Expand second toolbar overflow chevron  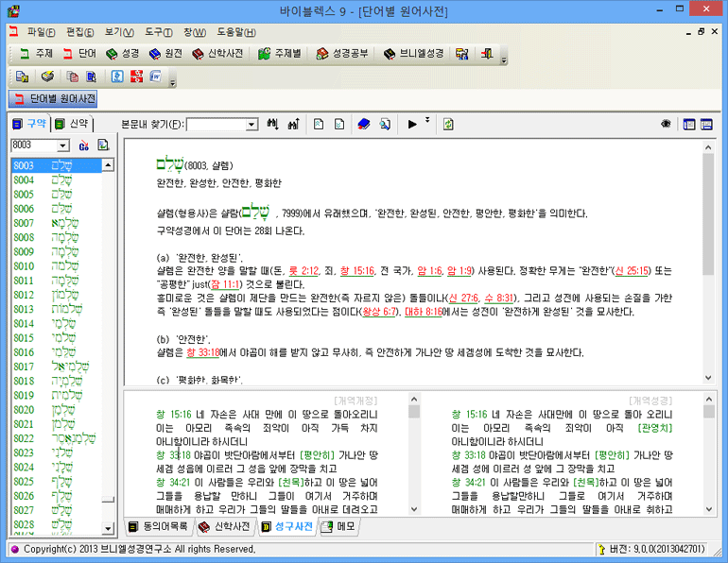[172, 81]
